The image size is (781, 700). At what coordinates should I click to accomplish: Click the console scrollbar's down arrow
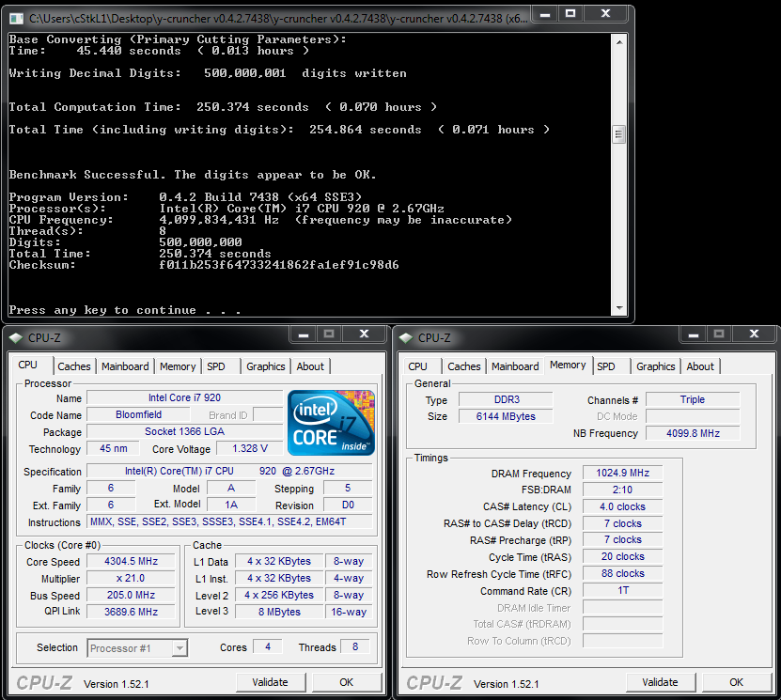click(x=618, y=310)
